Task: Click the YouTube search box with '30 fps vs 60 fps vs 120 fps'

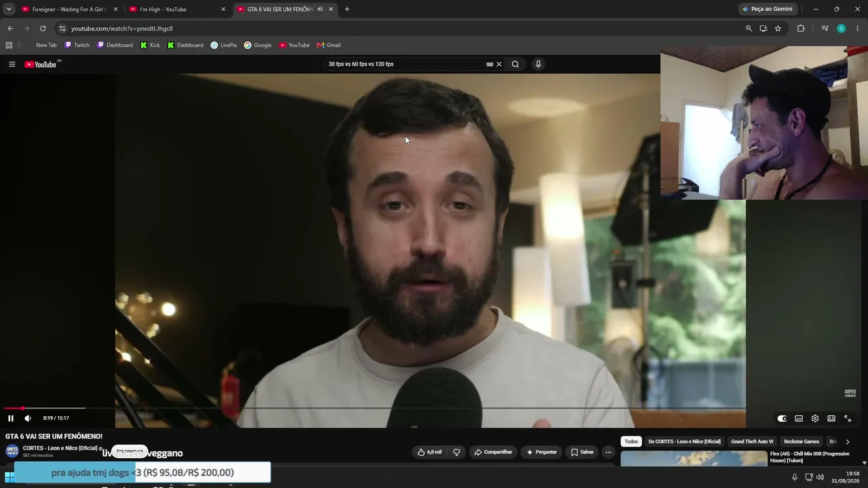Action: (405, 64)
